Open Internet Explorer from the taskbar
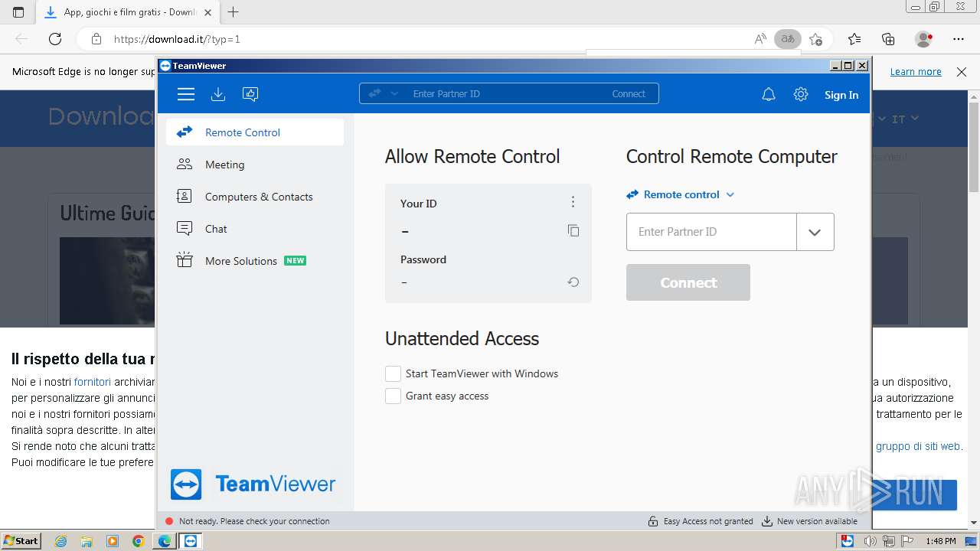 point(61,541)
